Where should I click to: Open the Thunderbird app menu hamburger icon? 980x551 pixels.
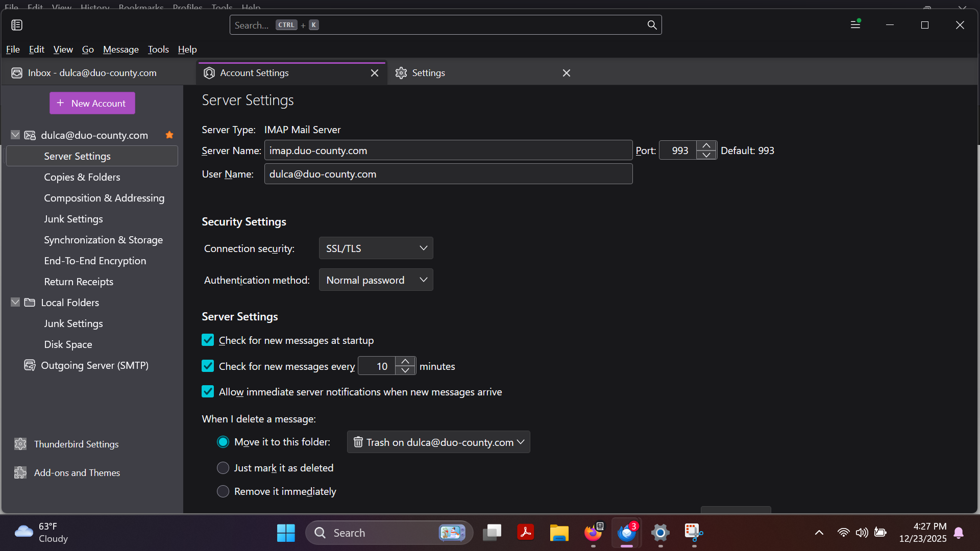855,24
